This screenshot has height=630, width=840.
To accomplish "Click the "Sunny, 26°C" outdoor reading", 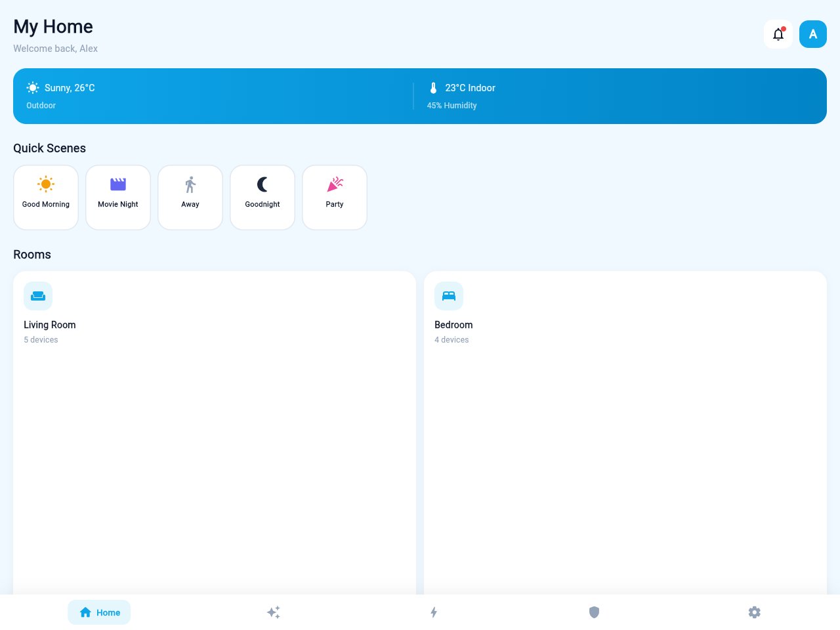I will pos(70,88).
